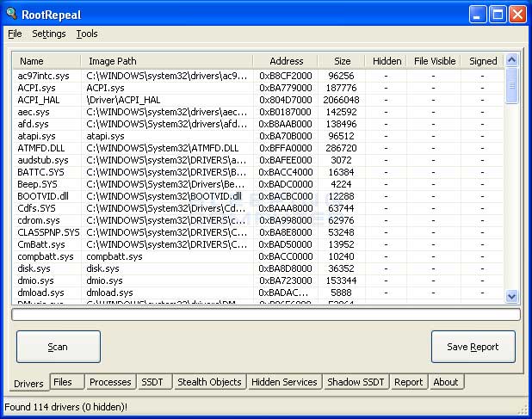Sort by the Hidden column header
The height and width of the screenshot is (419, 532).
[x=387, y=61]
